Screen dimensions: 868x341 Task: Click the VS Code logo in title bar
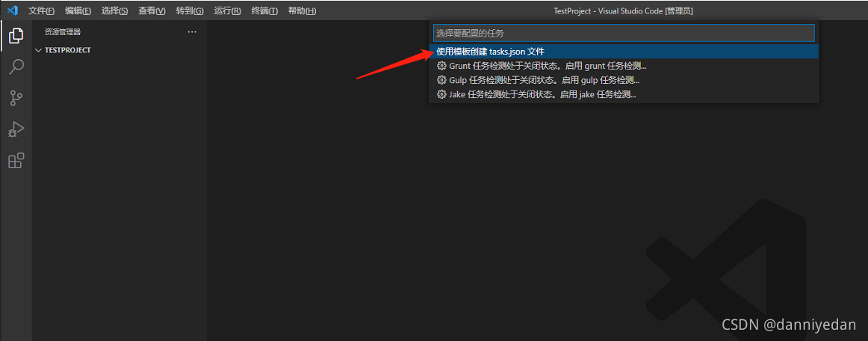(x=12, y=10)
